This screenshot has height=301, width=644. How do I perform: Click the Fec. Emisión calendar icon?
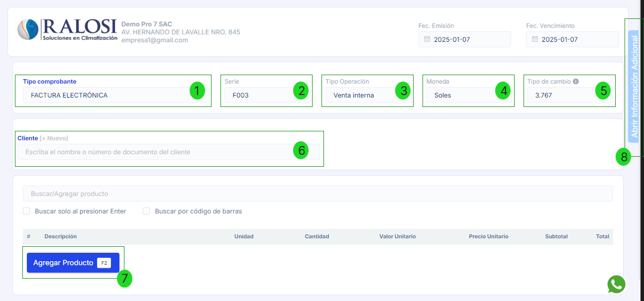(427, 39)
